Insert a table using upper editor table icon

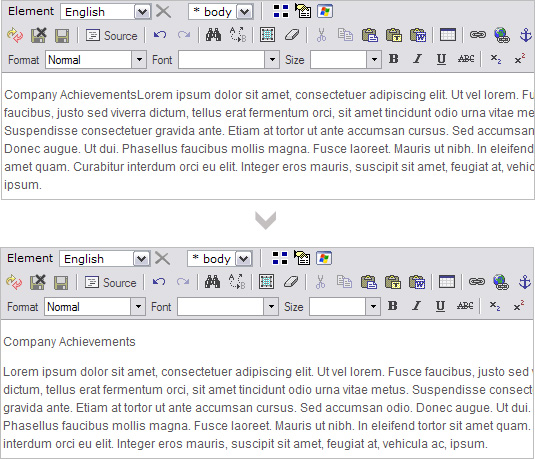point(448,35)
